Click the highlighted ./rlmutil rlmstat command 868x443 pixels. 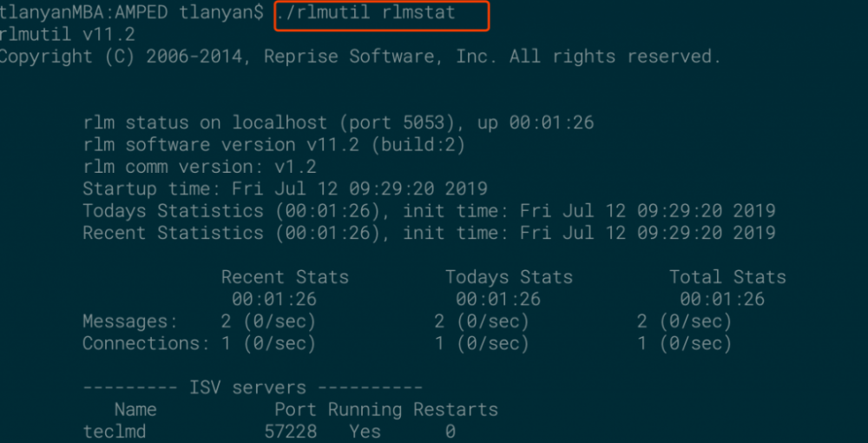tap(382, 14)
